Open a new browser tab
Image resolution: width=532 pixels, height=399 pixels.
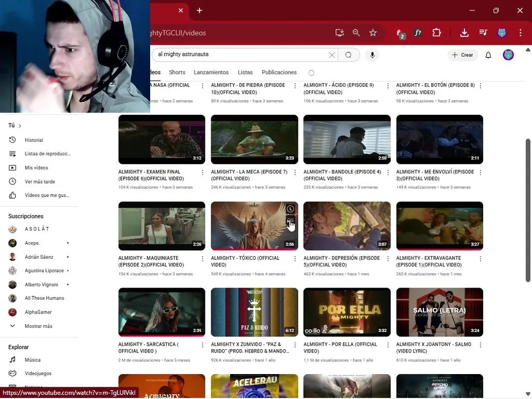[199, 11]
